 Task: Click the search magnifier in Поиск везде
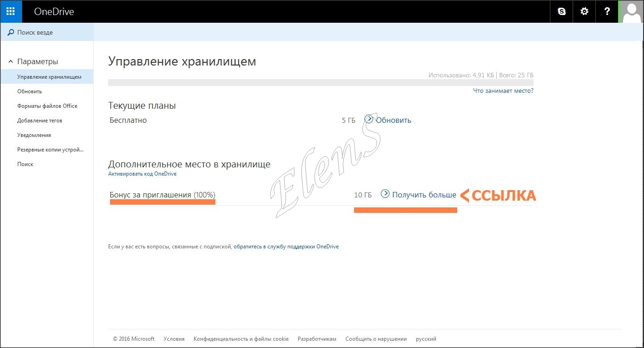click(x=11, y=32)
